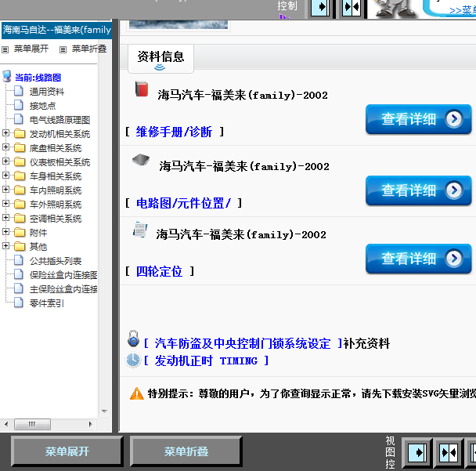Expand the 其他 tree node
Image resolution: width=476 pixels, height=471 pixels.
pos(5,245)
